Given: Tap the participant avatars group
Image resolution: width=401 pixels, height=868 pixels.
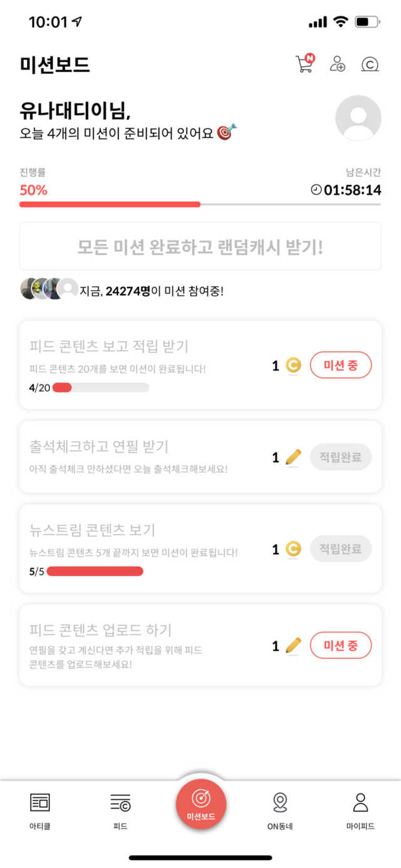Looking at the screenshot, I should tap(49, 289).
